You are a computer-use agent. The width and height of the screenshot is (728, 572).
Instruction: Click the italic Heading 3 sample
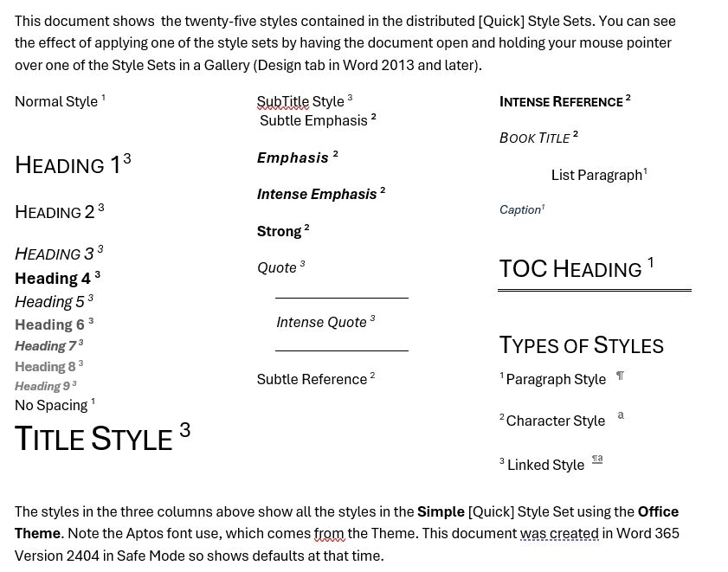pyautogui.click(x=54, y=254)
